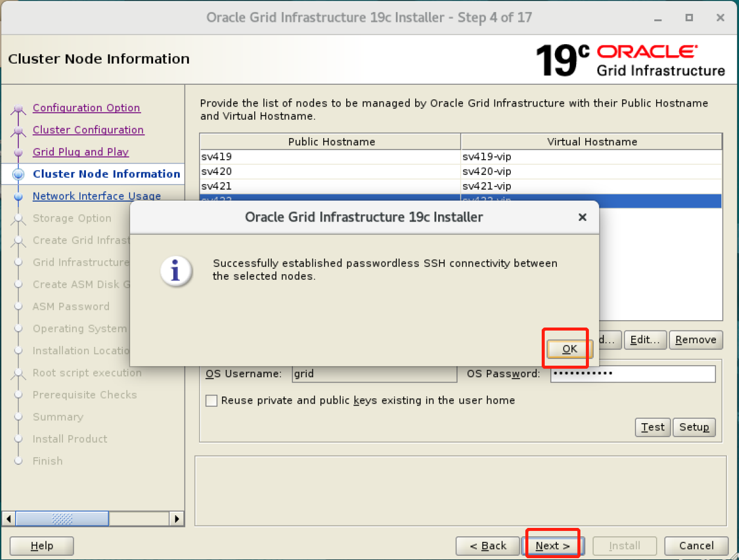The image size is (739, 560).
Task: Select row with public hostname sv419
Action: coord(330,157)
